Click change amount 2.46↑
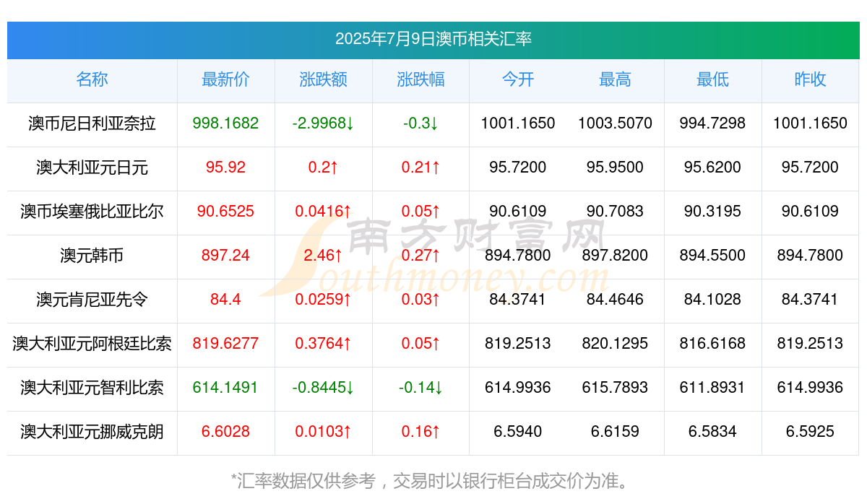Image resolution: width=867 pixels, height=504 pixels. click(323, 256)
